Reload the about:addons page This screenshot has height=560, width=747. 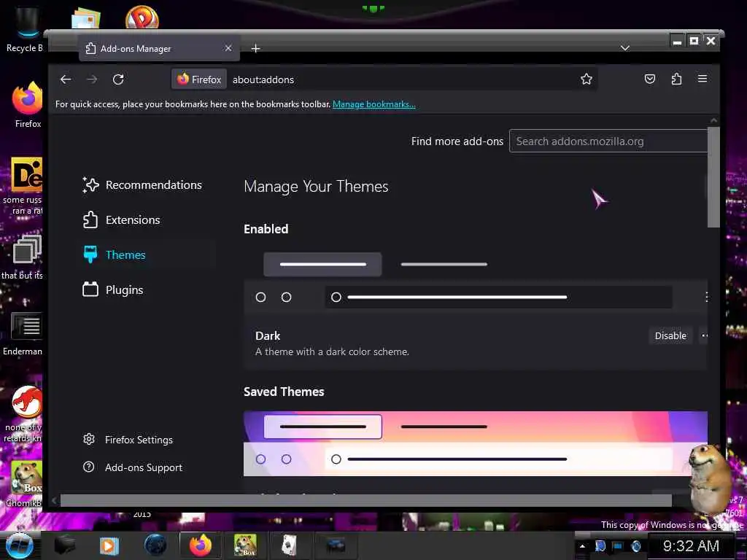point(118,79)
